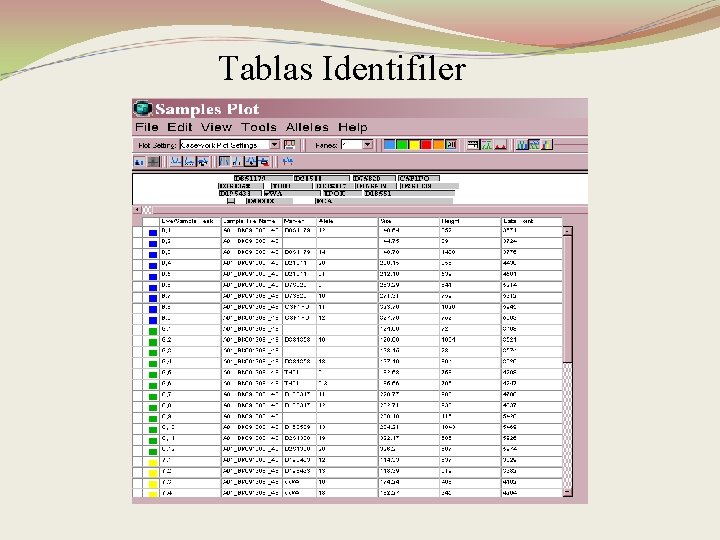Open the Alleles menu
This screenshot has height=540, width=720.
click(307, 127)
